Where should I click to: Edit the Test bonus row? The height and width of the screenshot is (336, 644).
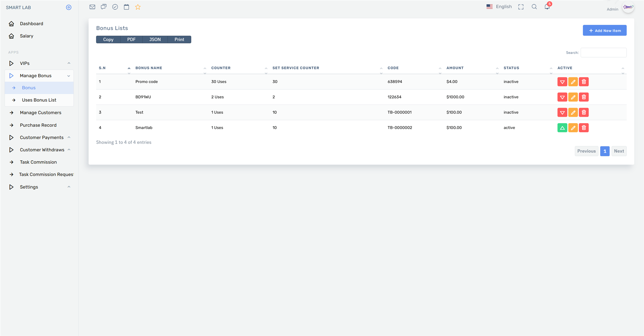tap(573, 113)
